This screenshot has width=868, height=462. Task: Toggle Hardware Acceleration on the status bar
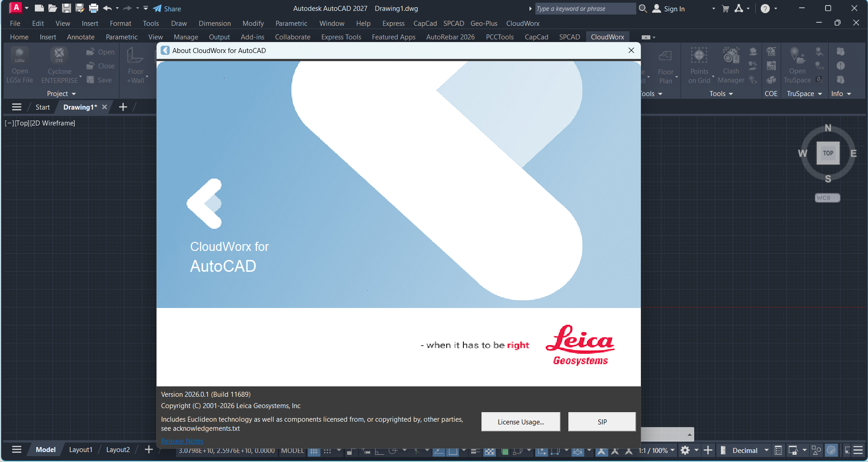831,450
